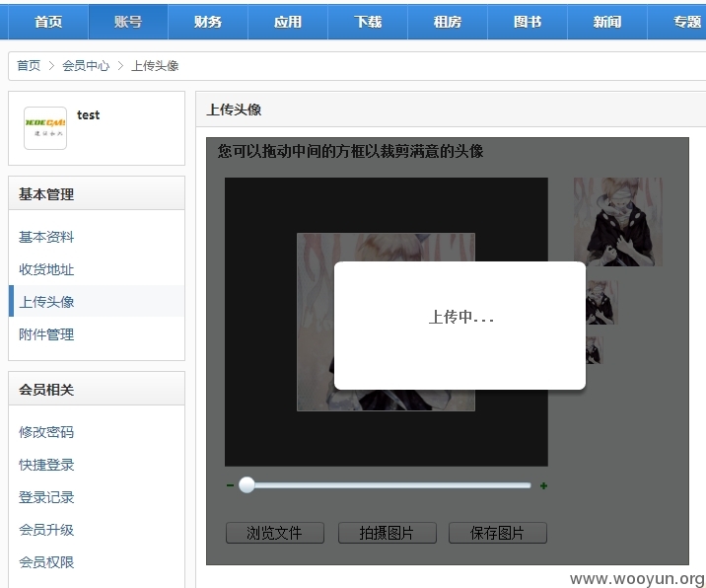
Task: Open 收货地址 in sidebar
Action: (x=46, y=269)
